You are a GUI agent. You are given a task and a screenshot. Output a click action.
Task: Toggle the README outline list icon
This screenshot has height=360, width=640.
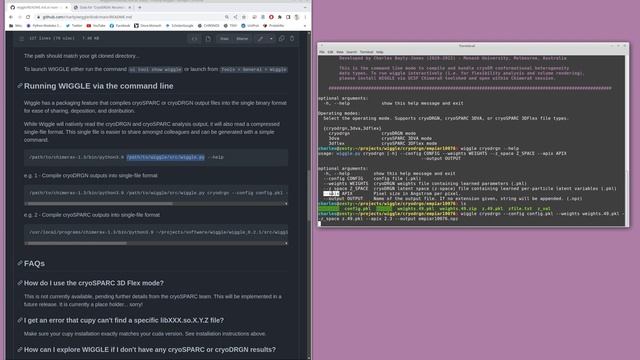[x=22, y=39]
